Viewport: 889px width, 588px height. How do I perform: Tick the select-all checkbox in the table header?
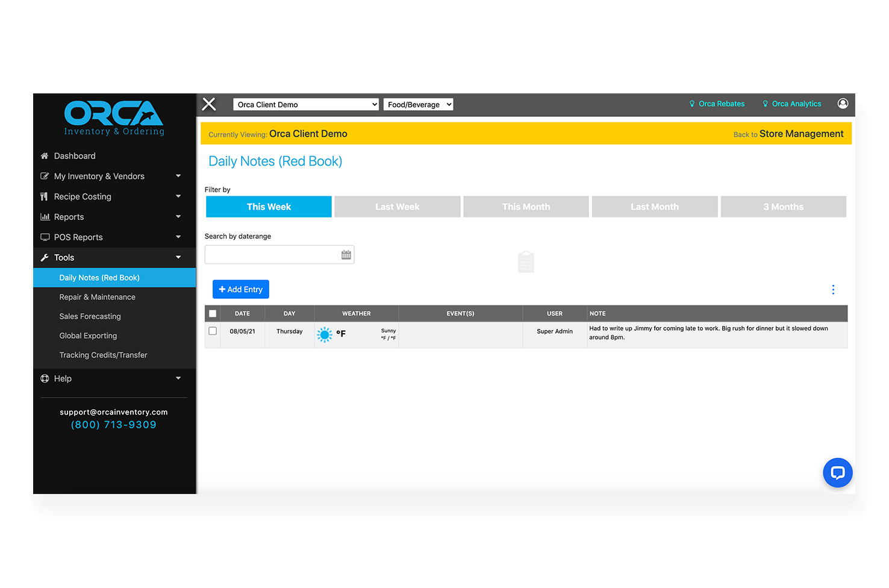click(213, 313)
